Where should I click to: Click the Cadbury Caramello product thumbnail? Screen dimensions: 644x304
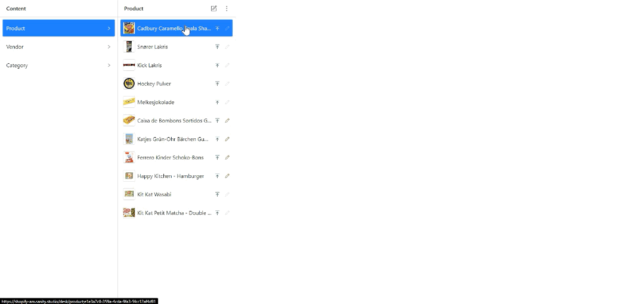[129, 29]
